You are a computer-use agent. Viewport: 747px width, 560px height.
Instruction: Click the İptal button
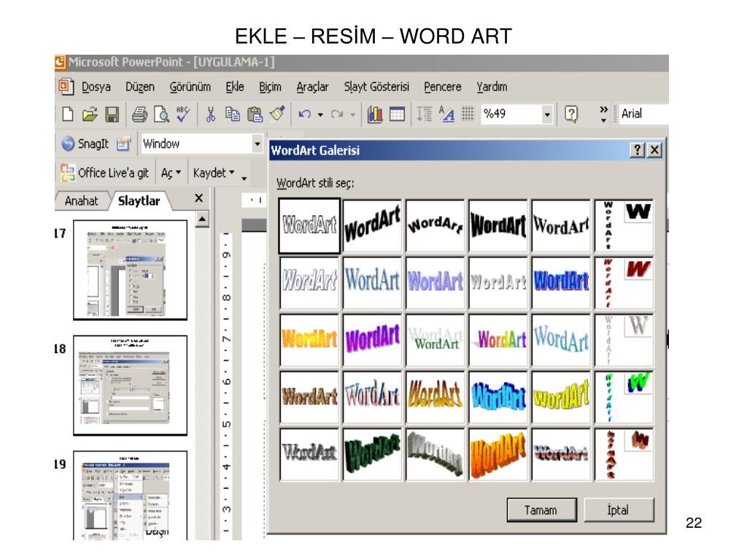coord(619,510)
